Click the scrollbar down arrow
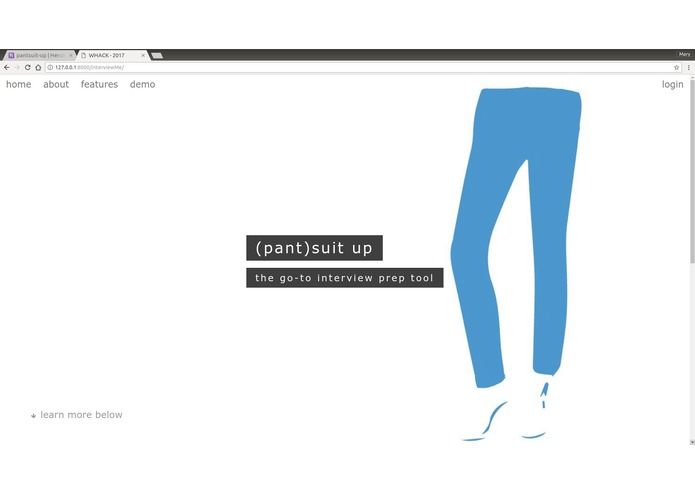 pos(692,442)
